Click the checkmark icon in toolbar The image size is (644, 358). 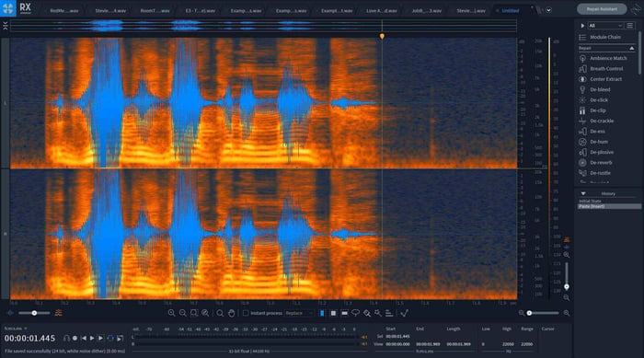coord(405,313)
